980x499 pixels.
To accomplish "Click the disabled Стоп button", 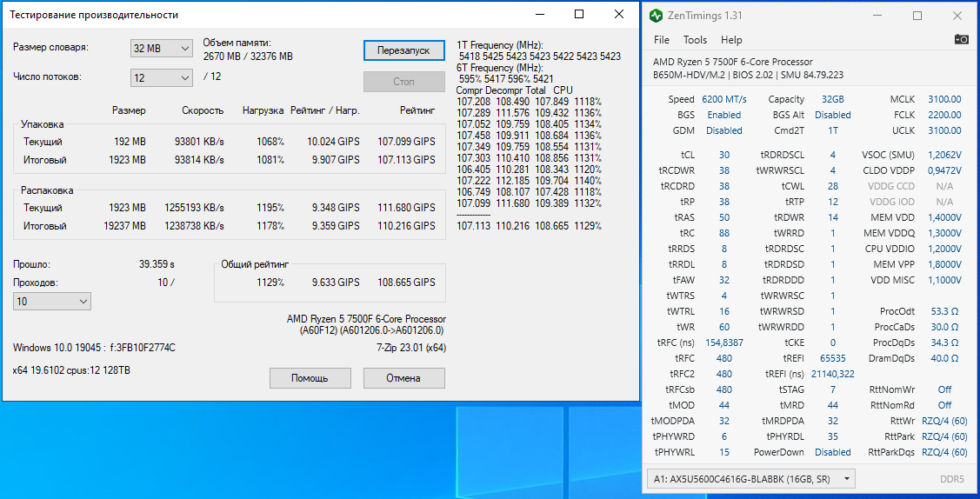I will 403,82.
